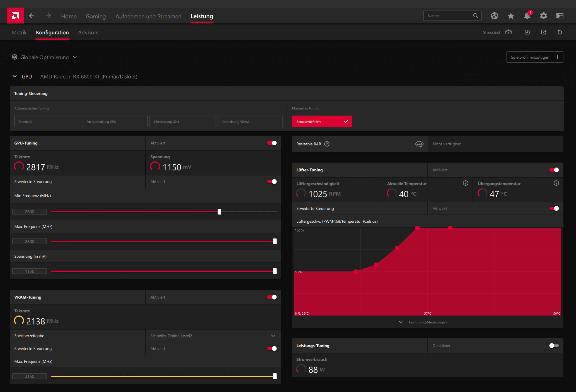Toggle Lüfter-Tuning switch

554,170
